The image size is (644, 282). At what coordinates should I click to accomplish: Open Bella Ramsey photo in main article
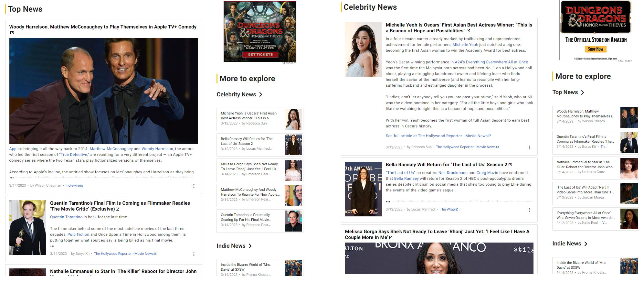[x=364, y=189]
